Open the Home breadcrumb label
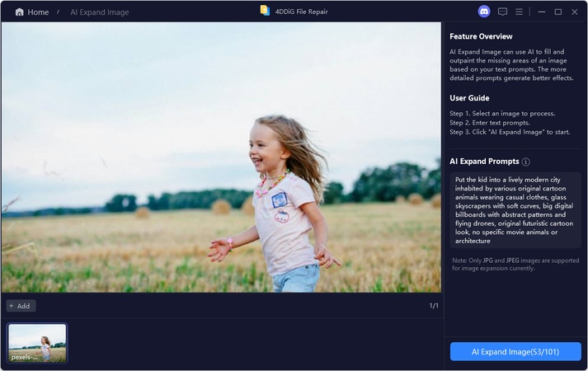Image resolution: width=588 pixels, height=371 pixels. click(x=38, y=12)
